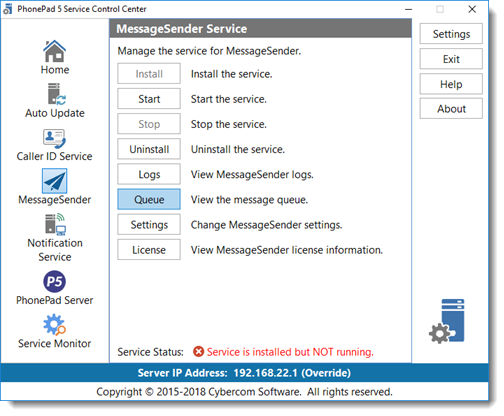Image resolution: width=504 pixels, height=416 pixels.
Task: Open the Help button
Action: [x=451, y=84]
